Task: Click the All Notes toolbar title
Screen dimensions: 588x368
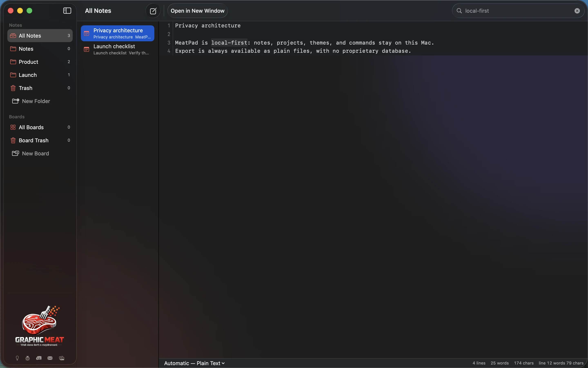Action: click(98, 11)
